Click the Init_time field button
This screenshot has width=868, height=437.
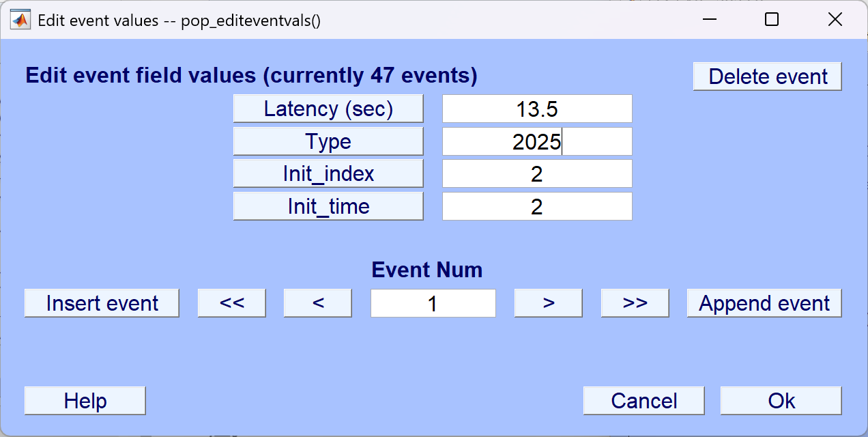328,206
